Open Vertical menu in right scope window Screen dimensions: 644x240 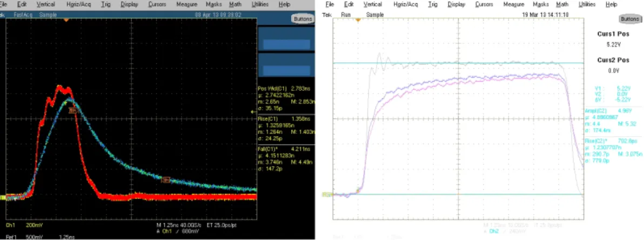tap(373, 4)
